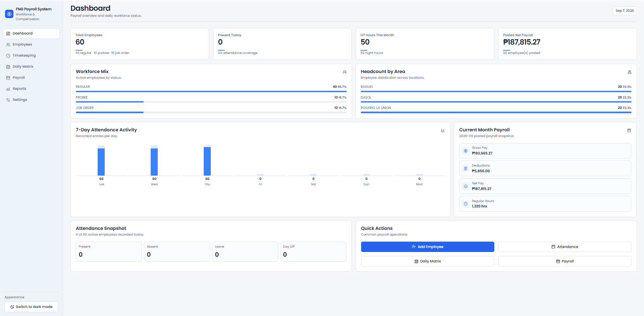The image size is (644, 316).
Task: Click the "40 regular · 10 probee · 10 job order" text
Action: (102, 53)
